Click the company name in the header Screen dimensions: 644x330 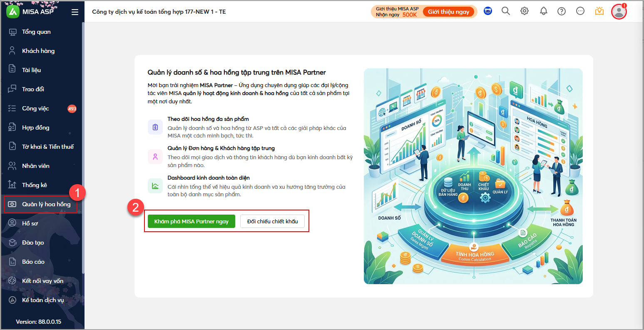tap(159, 12)
